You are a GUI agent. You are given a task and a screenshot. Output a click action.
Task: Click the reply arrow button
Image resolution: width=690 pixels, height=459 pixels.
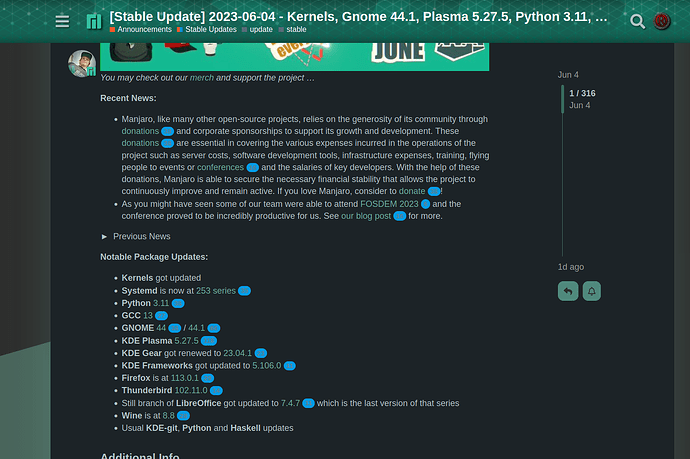point(568,291)
